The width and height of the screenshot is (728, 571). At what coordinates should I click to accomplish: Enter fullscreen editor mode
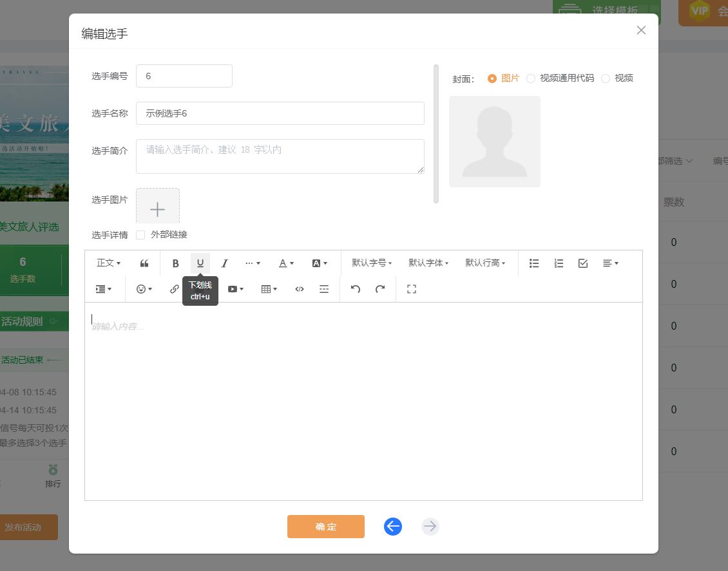[412, 289]
